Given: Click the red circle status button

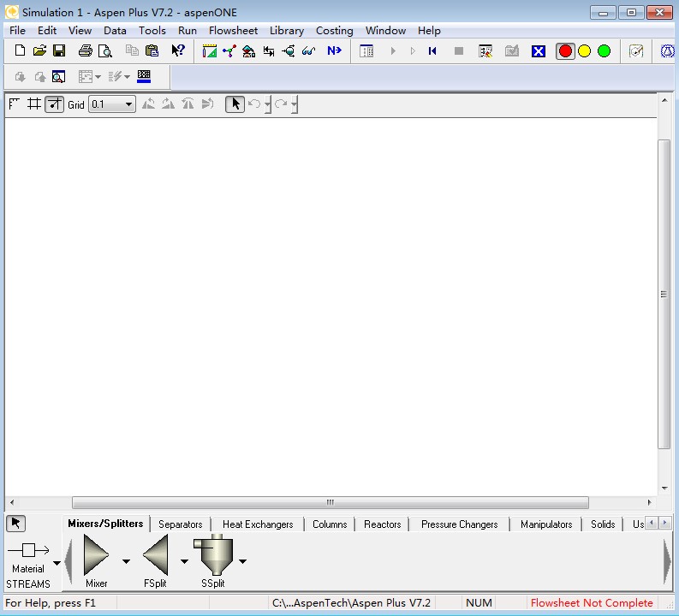Looking at the screenshot, I should [565, 51].
